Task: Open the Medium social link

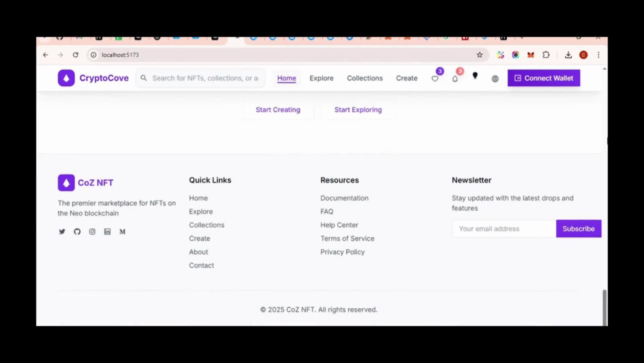Action: tap(122, 231)
